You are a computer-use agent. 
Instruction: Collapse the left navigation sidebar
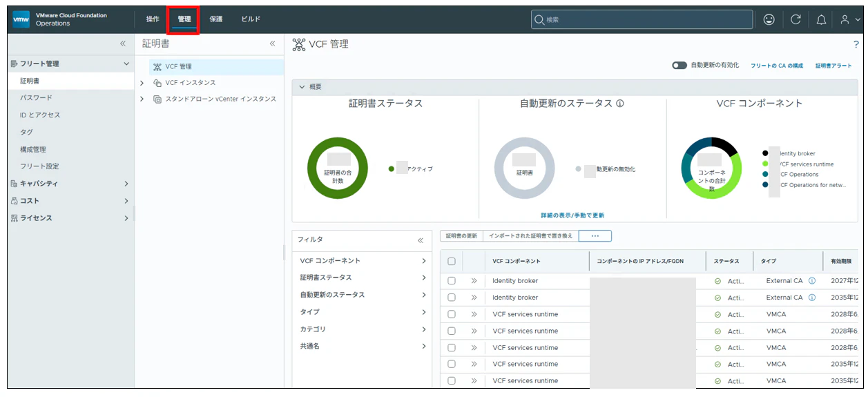(123, 43)
